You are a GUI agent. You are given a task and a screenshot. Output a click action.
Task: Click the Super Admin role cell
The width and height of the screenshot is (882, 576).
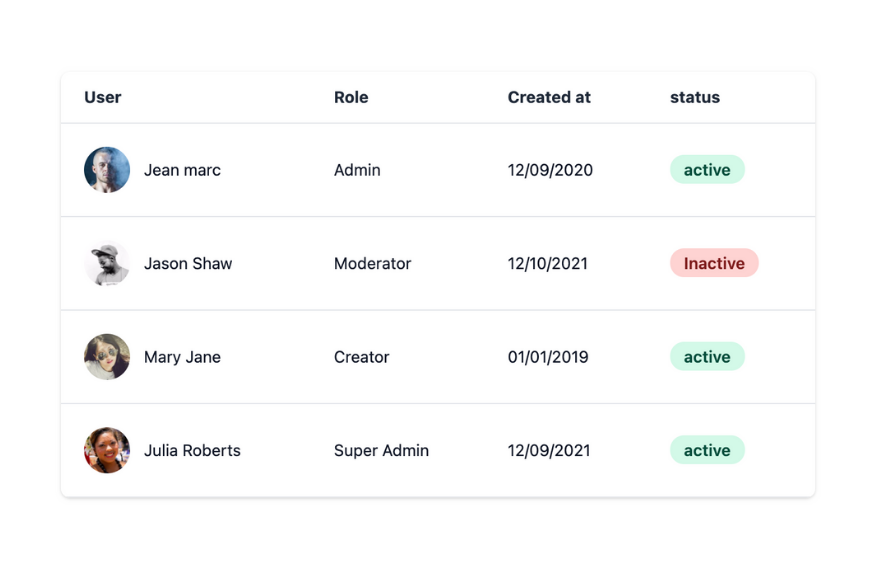(381, 451)
